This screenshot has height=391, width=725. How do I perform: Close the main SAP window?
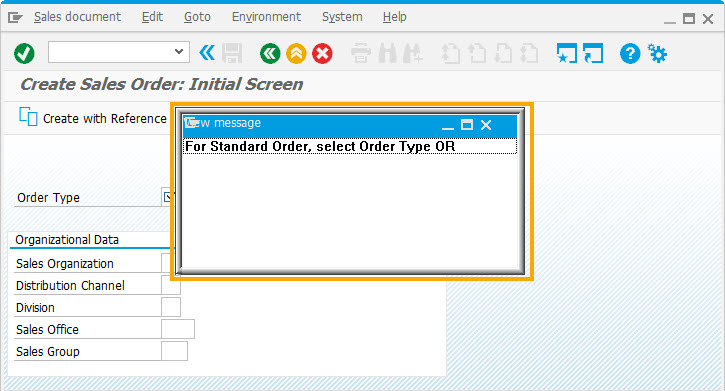[x=708, y=18]
